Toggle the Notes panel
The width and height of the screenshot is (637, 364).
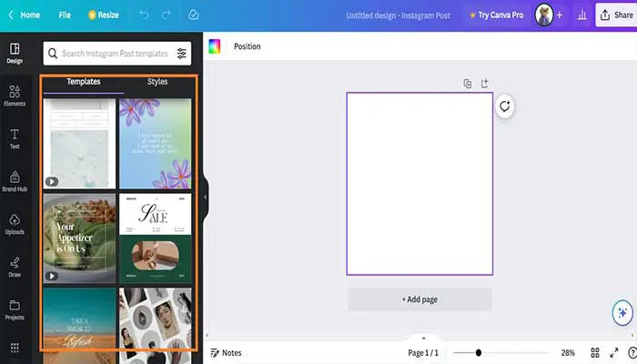point(226,352)
